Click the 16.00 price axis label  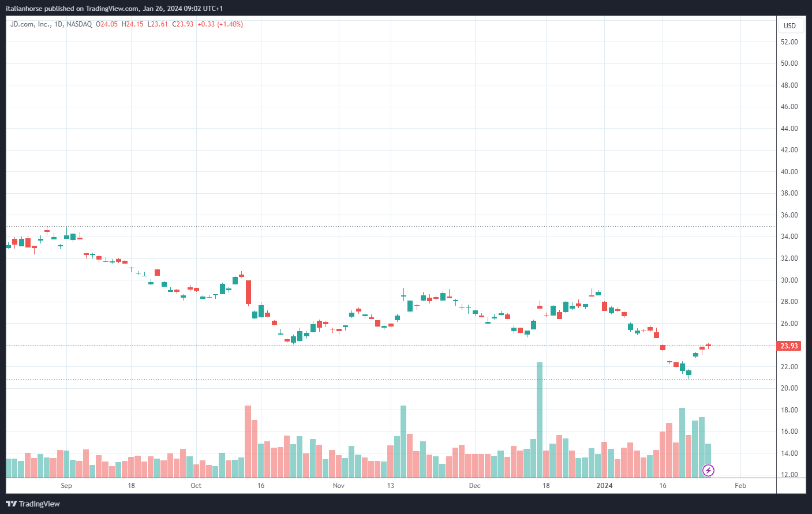pos(789,432)
